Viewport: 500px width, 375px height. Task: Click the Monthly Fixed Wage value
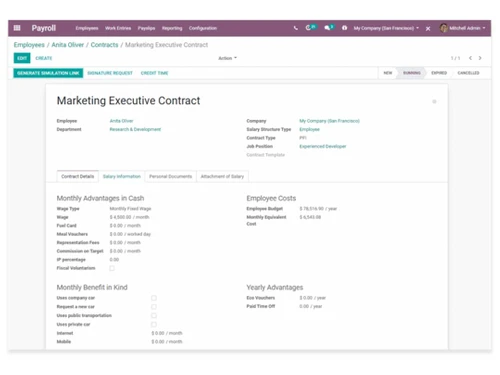(x=130, y=209)
